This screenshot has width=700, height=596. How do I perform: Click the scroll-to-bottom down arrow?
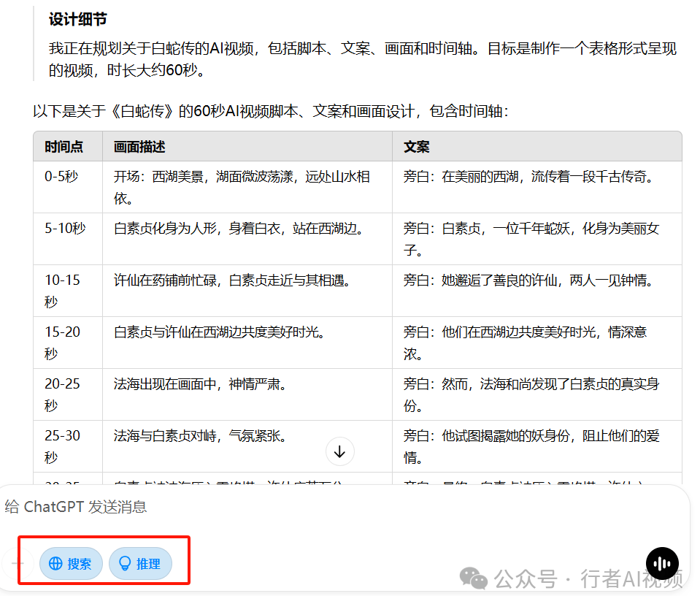pyautogui.click(x=339, y=452)
